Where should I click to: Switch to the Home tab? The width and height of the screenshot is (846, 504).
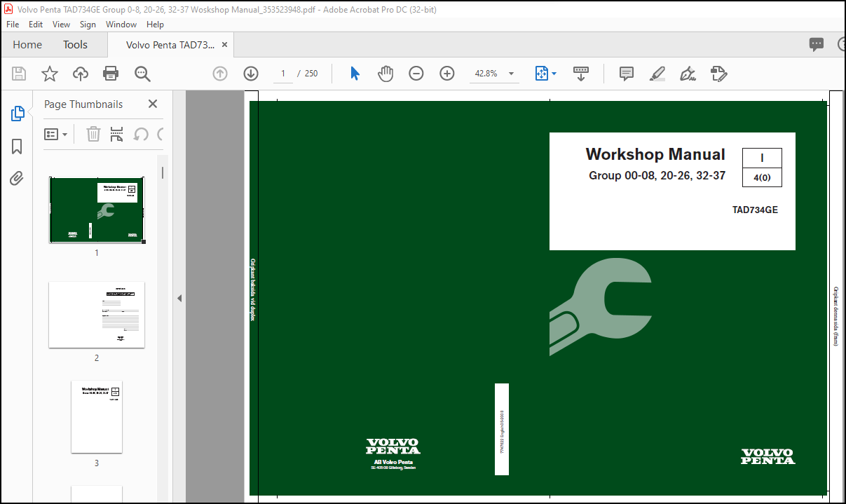[27, 44]
